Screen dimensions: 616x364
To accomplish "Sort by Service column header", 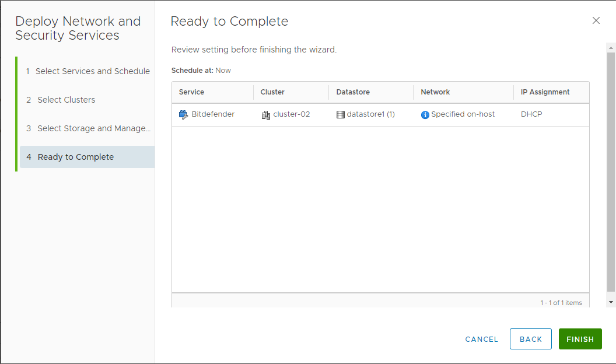I will pyautogui.click(x=191, y=92).
